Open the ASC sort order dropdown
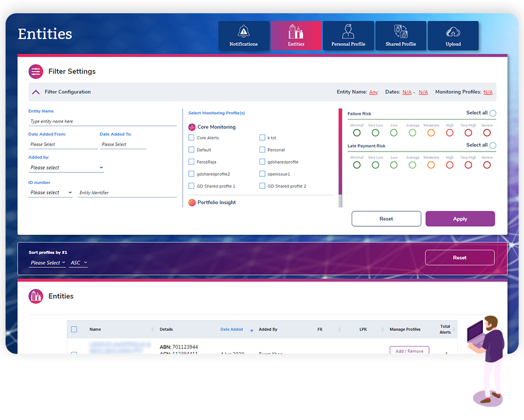The image size is (524, 420). point(78,263)
